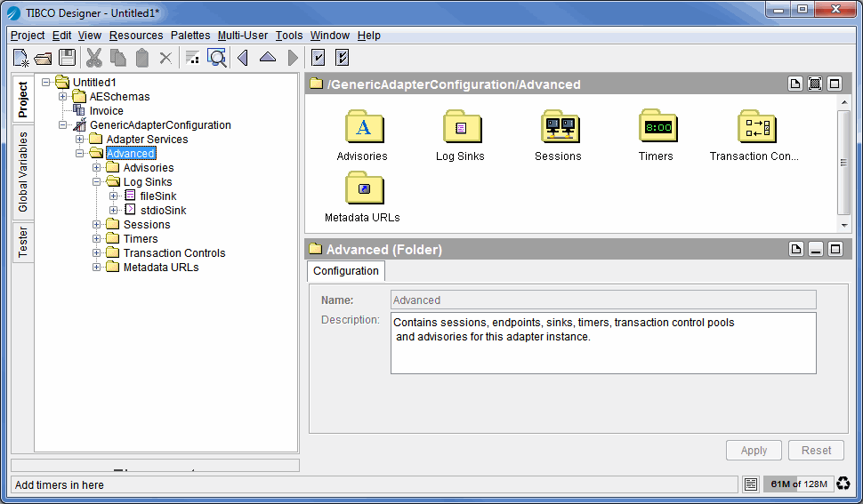Click the garbage collection recycle icon
The width and height of the screenshot is (863, 504).
[843, 484]
